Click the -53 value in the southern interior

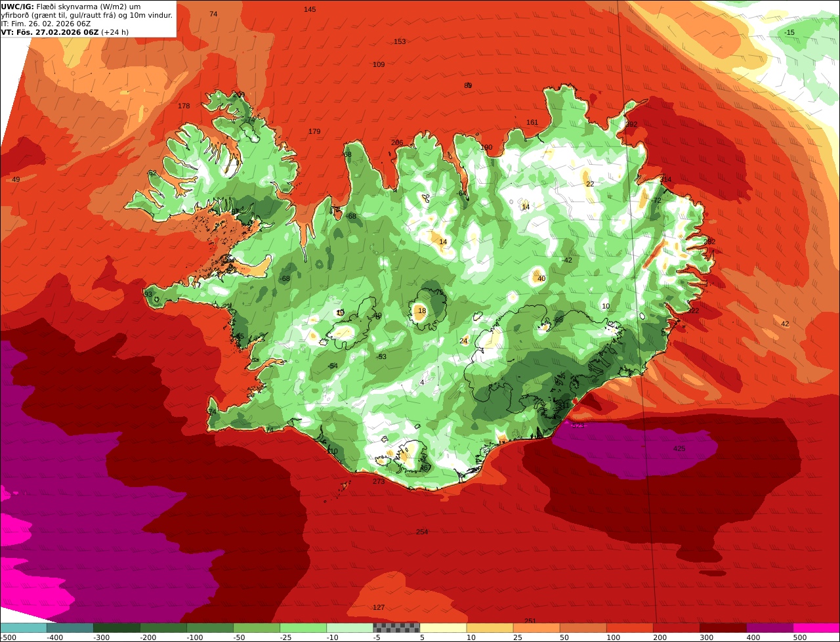[381, 357]
